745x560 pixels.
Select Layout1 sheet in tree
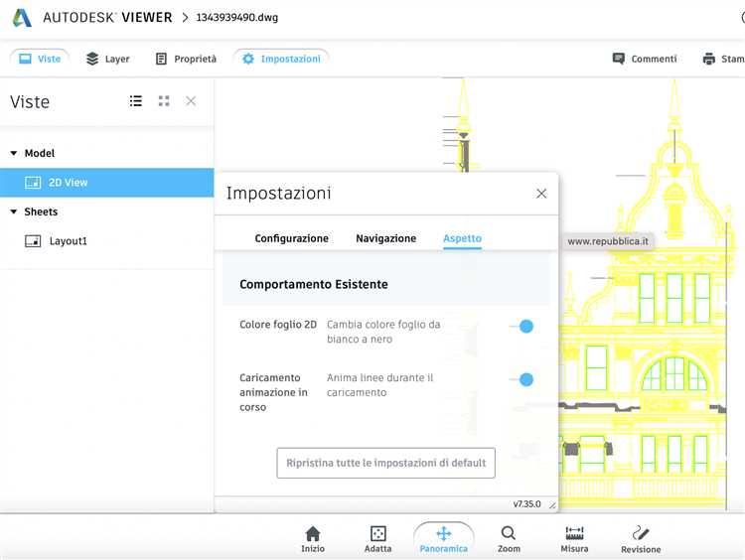coord(68,241)
